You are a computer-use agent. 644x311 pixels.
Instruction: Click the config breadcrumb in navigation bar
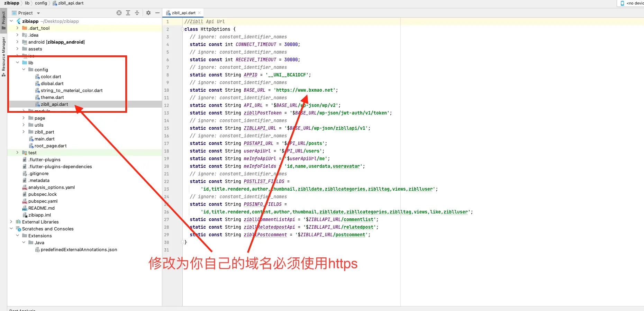click(x=41, y=3)
